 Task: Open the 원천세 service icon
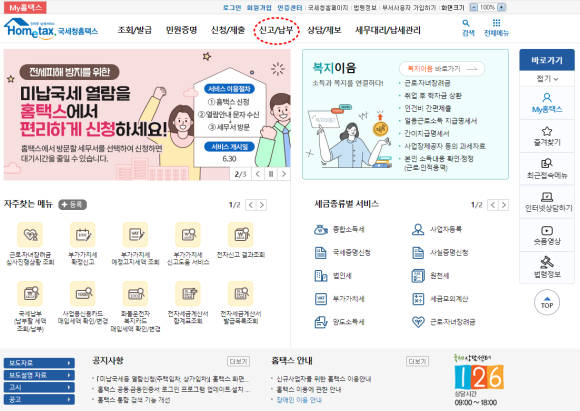pyautogui.click(x=418, y=276)
